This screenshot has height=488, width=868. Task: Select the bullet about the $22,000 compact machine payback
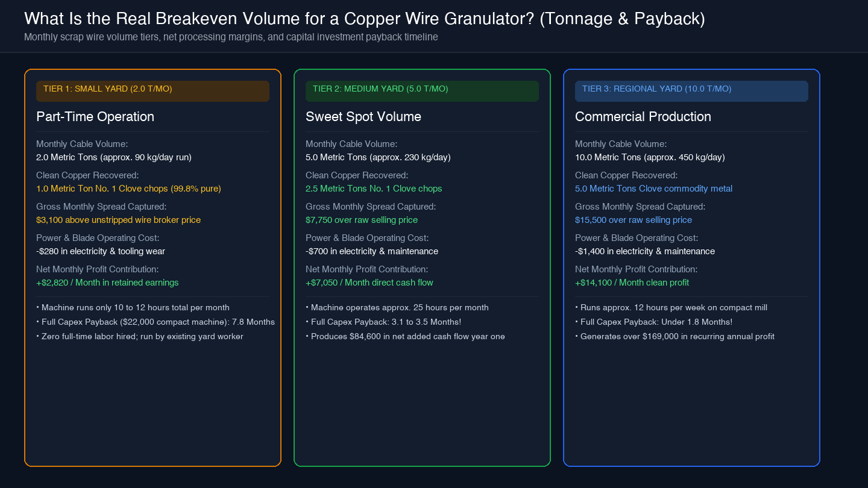point(156,322)
